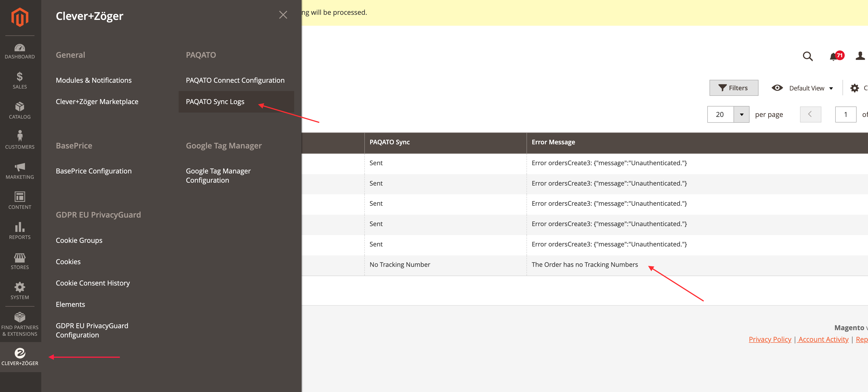The width and height of the screenshot is (868, 392).
Task: Open Clever+Zöger Marketplace
Action: pyautogui.click(x=97, y=101)
